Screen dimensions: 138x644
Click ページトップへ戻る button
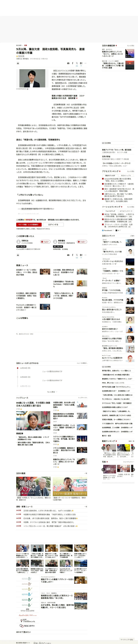point(127,639)
